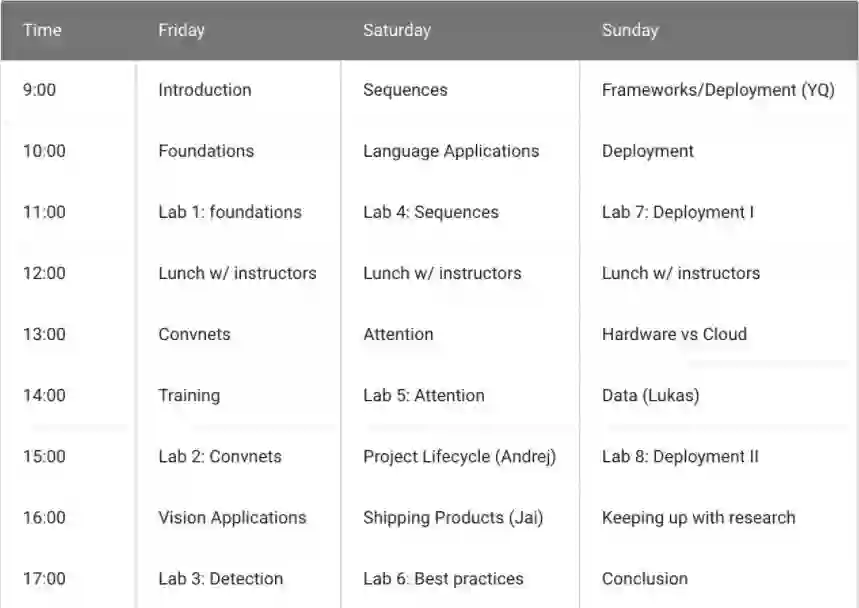The image size is (859, 608).
Task: Open the Lab 1: foundations entry
Action: click(x=229, y=212)
